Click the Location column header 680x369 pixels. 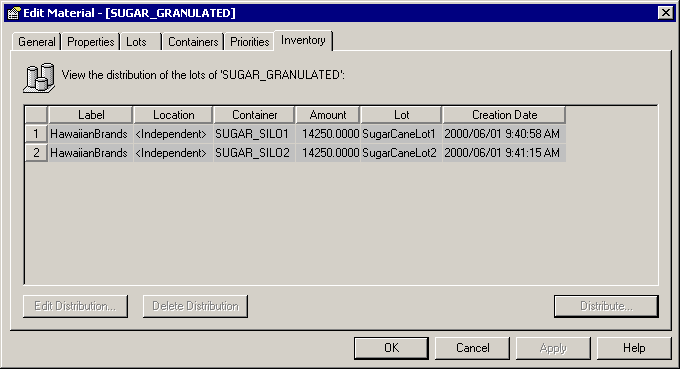pos(173,115)
